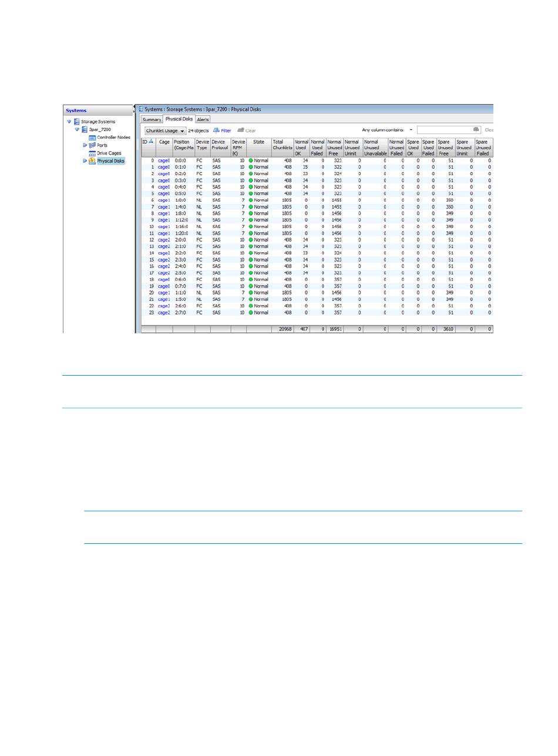Click the greyed Clear eraser icon
Viewport: 558px width, 756px height.
coord(240,131)
